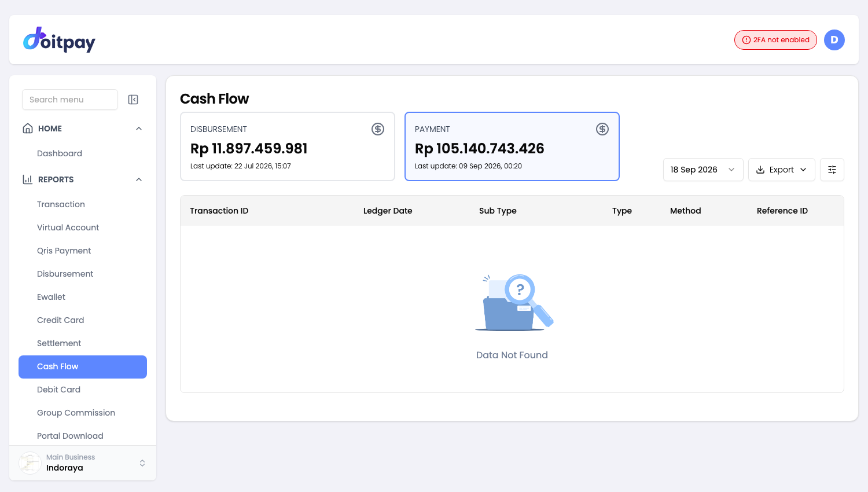Click the REPORTS bar chart icon
Viewport: 868px width, 492px height.
pos(28,179)
